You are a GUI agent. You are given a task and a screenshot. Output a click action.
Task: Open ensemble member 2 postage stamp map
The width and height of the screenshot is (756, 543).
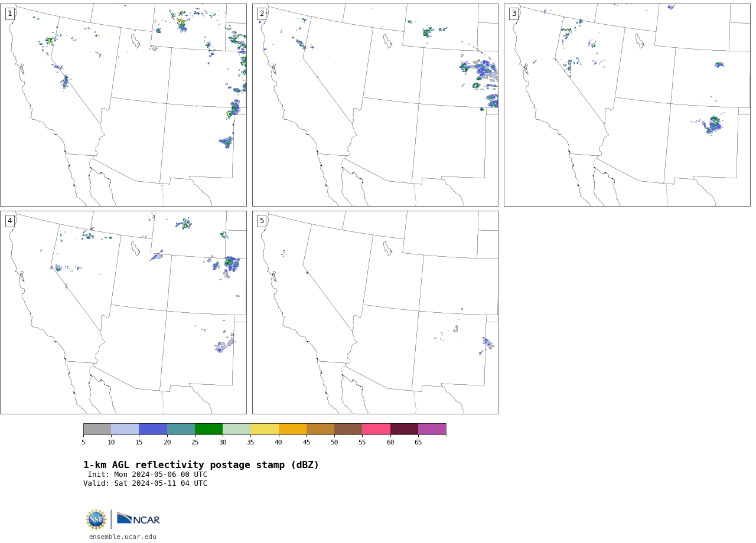coord(375,105)
